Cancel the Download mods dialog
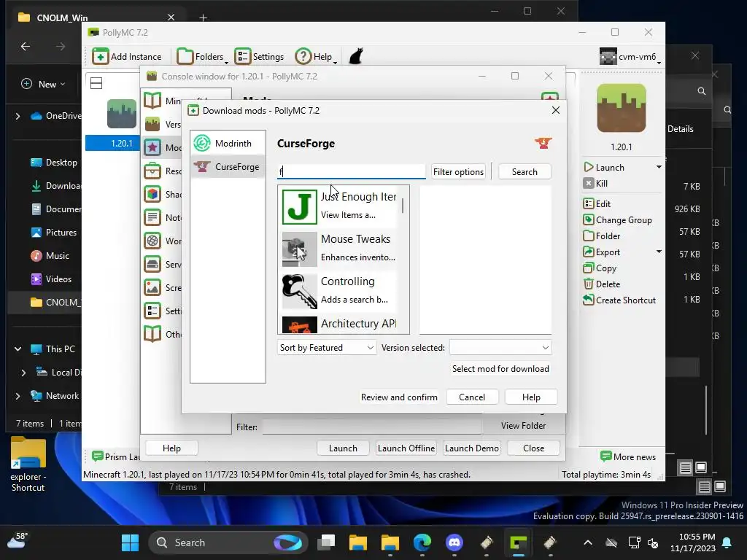 pyautogui.click(x=472, y=397)
